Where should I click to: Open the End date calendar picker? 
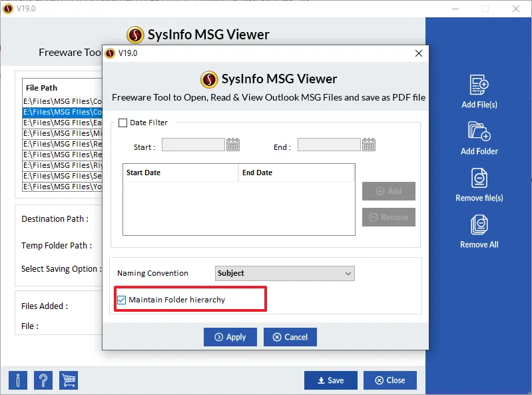coord(369,145)
